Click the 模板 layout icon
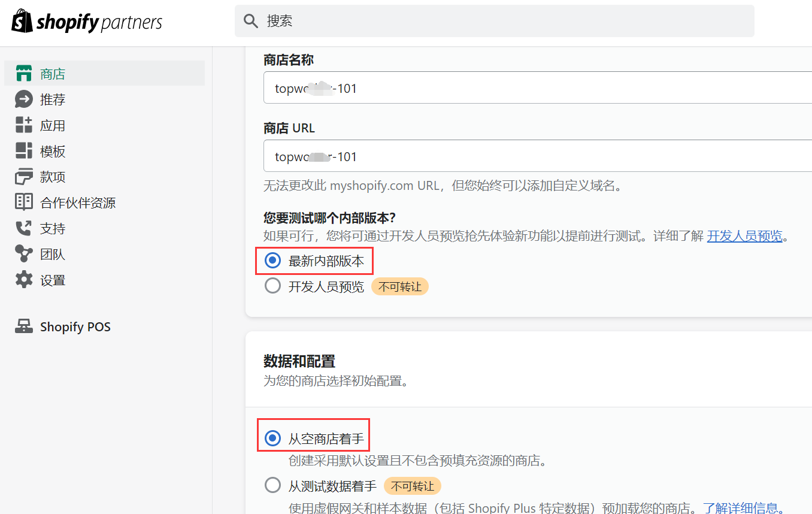This screenshot has height=514, width=812. point(23,151)
